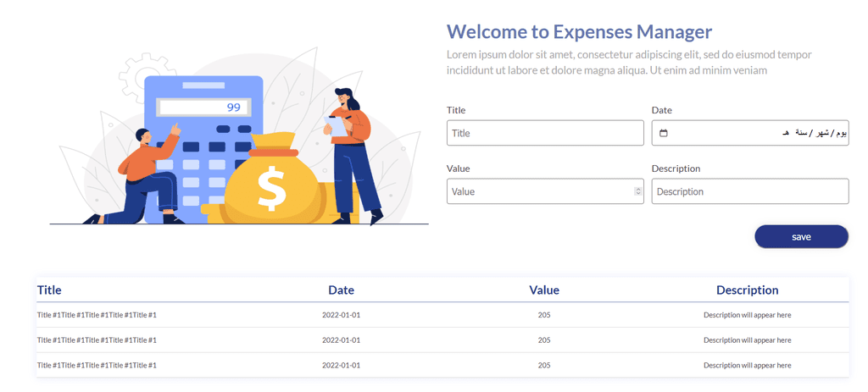Focus the Description input field
The image size is (868, 392).
tap(750, 191)
